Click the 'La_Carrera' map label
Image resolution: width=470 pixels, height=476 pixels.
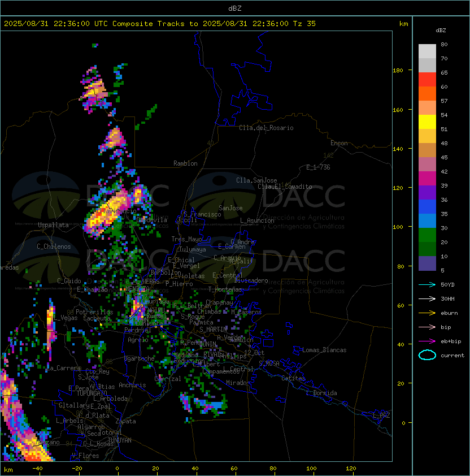tap(64, 368)
